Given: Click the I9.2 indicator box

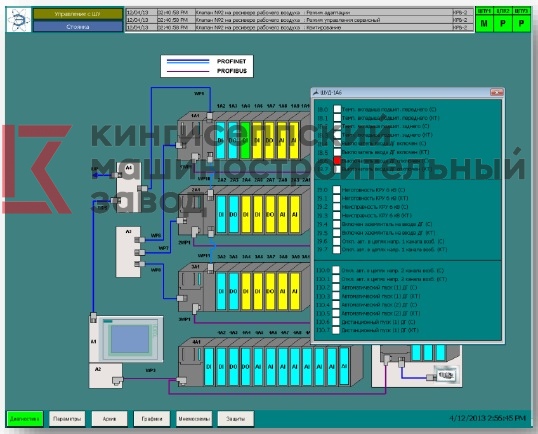Looking at the screenshot, I should [x=337, y=207].
